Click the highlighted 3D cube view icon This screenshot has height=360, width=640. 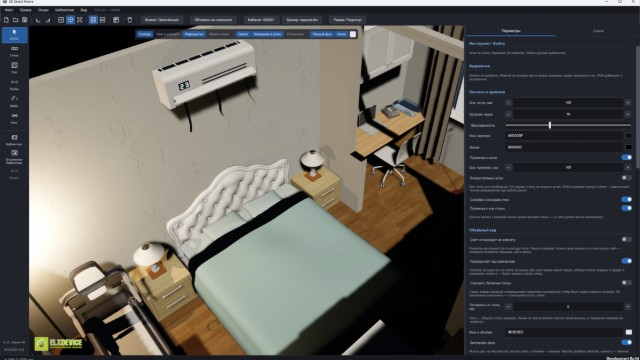[70, 20]
